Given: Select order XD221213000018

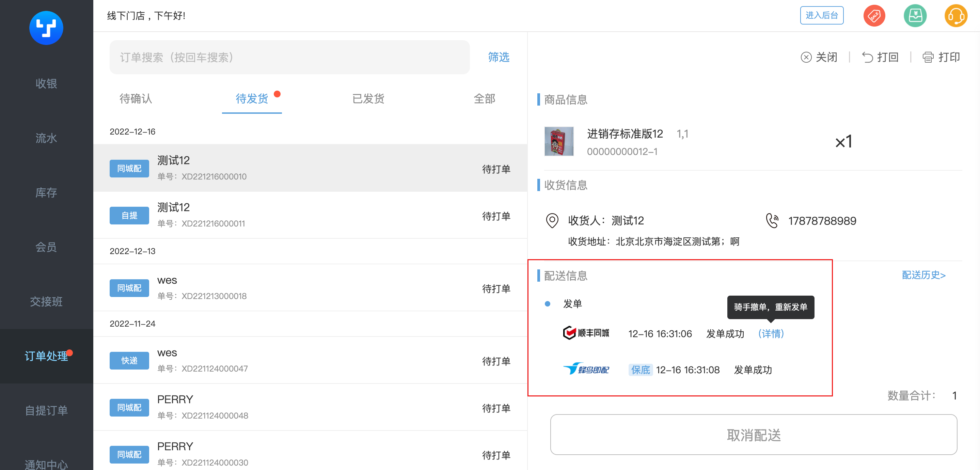Looking at the screenshot, I should coord(311,288).
